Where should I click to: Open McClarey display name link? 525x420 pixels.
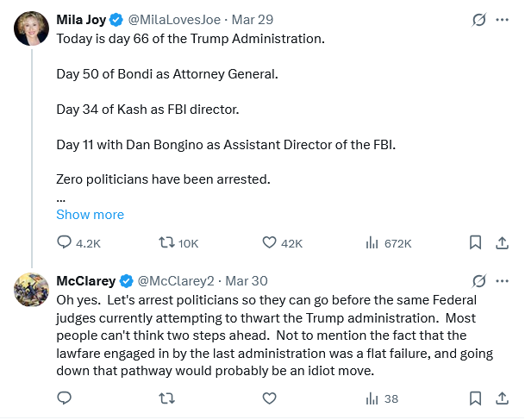pyautogui.click(x=85, y=281)
